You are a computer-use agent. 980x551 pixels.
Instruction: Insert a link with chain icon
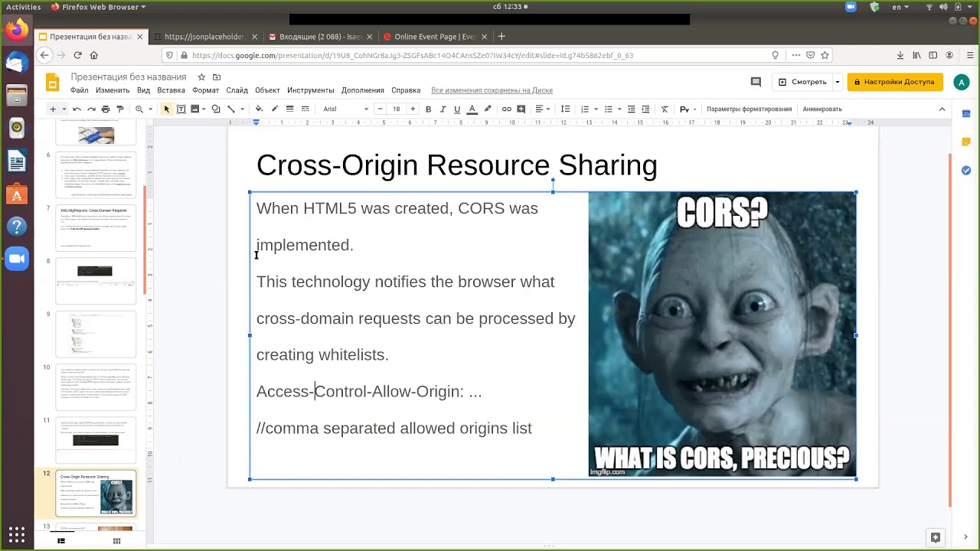point(507,109)
